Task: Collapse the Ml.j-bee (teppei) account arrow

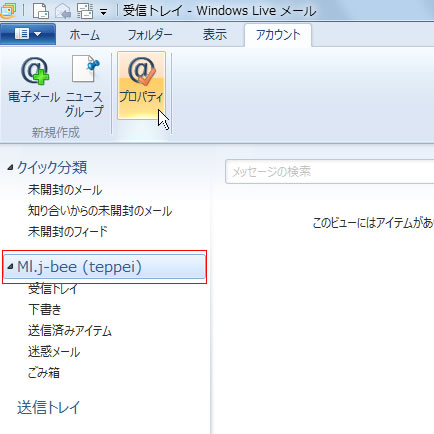Action: (11, 267)
